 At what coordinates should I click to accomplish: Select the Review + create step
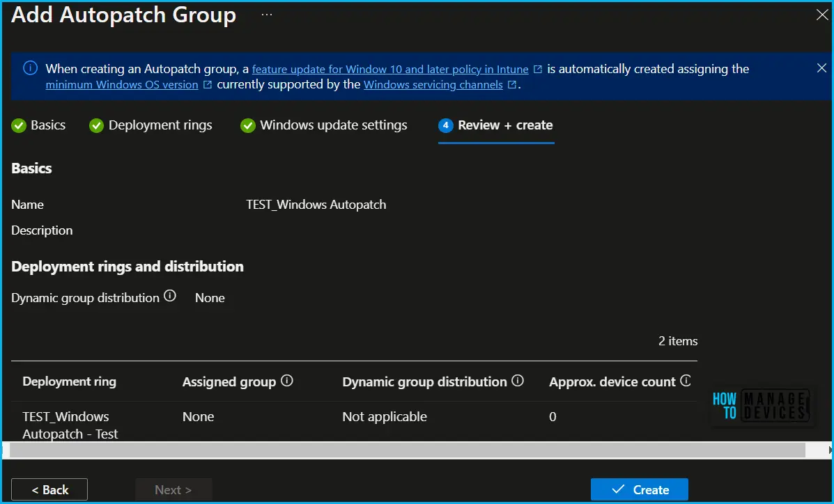point(495,125)
